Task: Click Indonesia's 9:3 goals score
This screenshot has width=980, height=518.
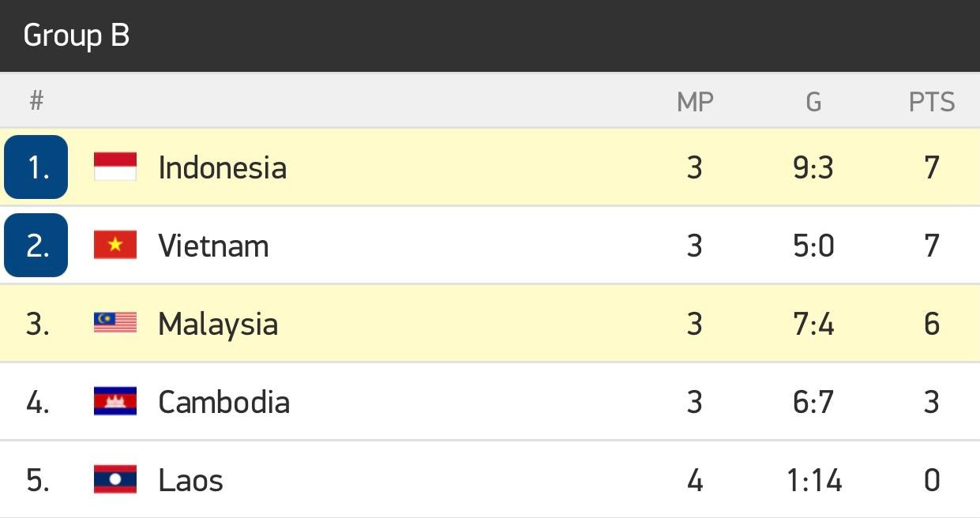Action: [813, 167]
